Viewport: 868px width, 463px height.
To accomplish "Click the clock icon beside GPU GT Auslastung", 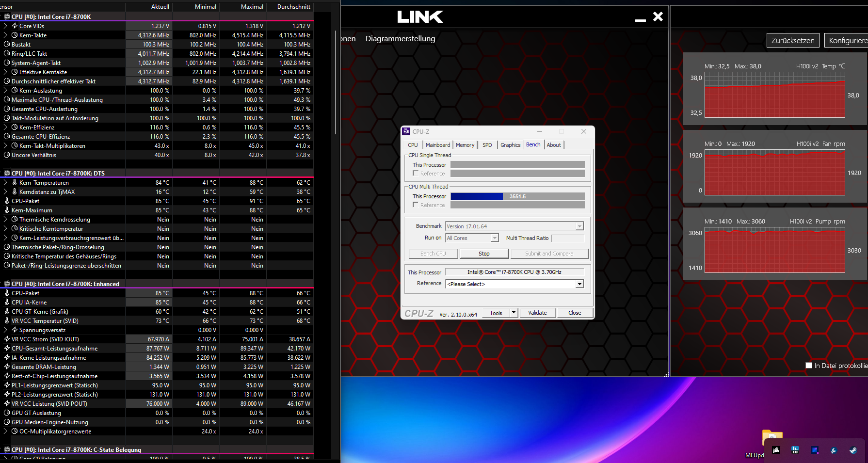I will pyautogui.click(x=7, y=413).
